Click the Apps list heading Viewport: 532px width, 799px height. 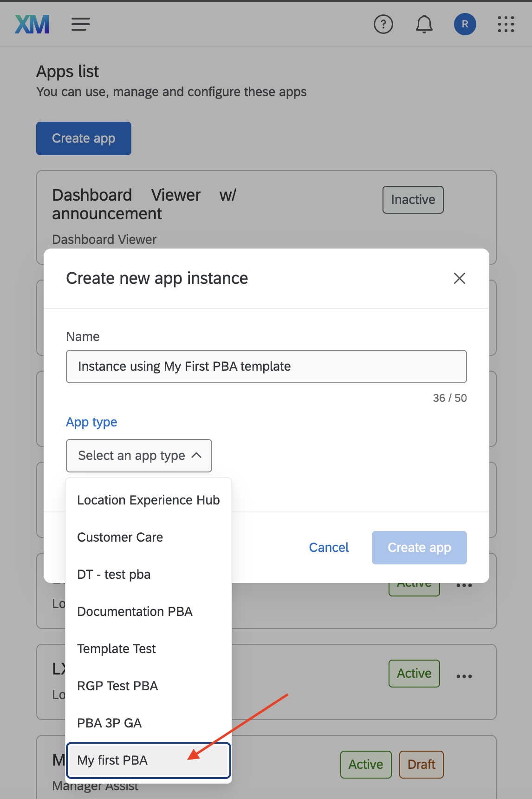(x=68, y=72)
